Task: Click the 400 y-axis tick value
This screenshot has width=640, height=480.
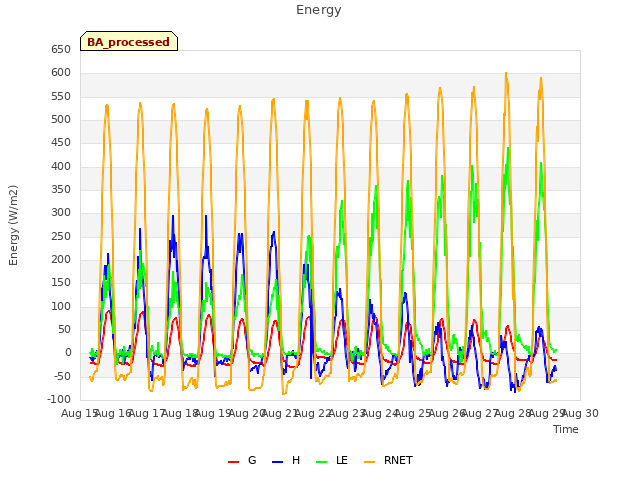Action: (61, 166)
